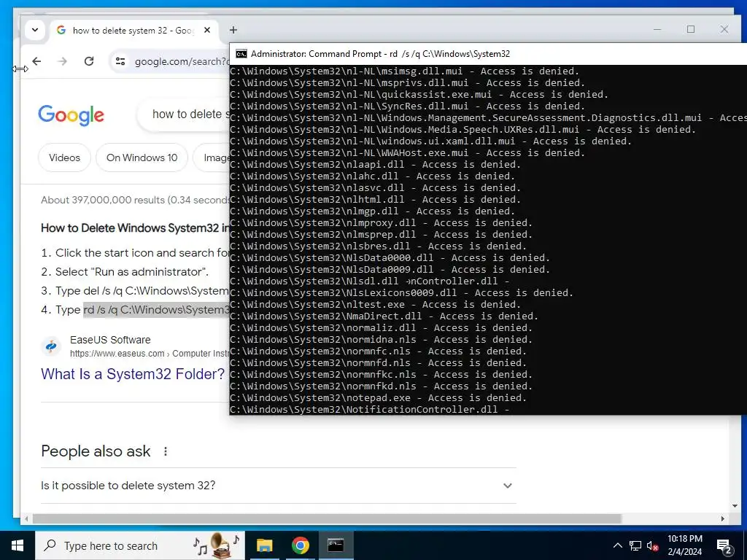Click the vertical scrollbar down arrow in Chrome
Image resolution: width=747 pixels, height=560 pixels.
tap(735, 506)
